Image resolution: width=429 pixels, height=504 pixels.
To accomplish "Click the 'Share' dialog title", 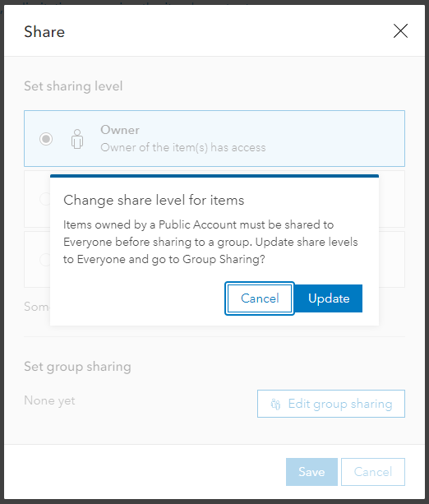I will pyautogui.click(x=44, y=32).
